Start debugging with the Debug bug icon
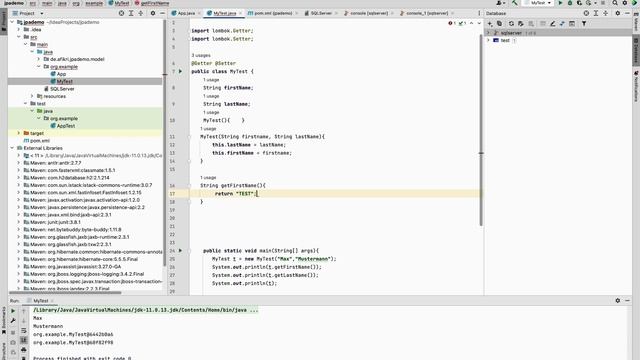 [570, 3]
